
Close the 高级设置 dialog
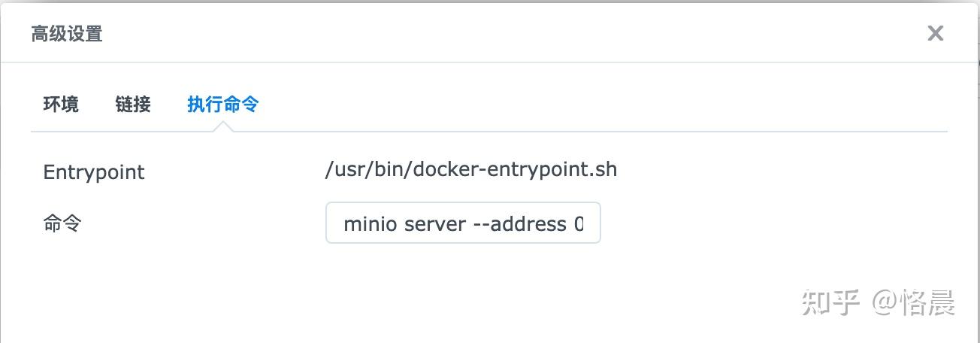pos(935,33)
